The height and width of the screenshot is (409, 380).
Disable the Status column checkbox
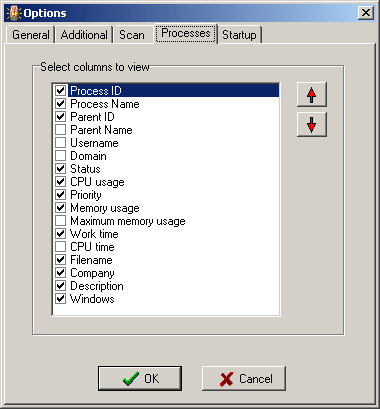60,168
